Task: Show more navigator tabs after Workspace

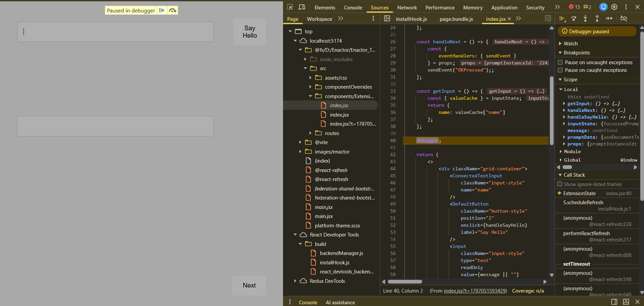Action: [x=340, y=18]
